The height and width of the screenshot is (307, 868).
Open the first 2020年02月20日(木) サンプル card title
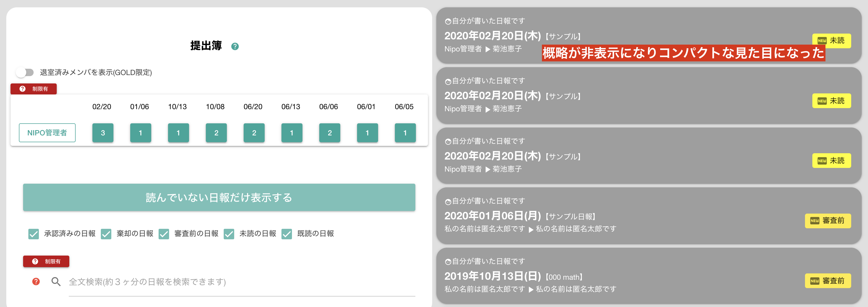coord(513,36)
